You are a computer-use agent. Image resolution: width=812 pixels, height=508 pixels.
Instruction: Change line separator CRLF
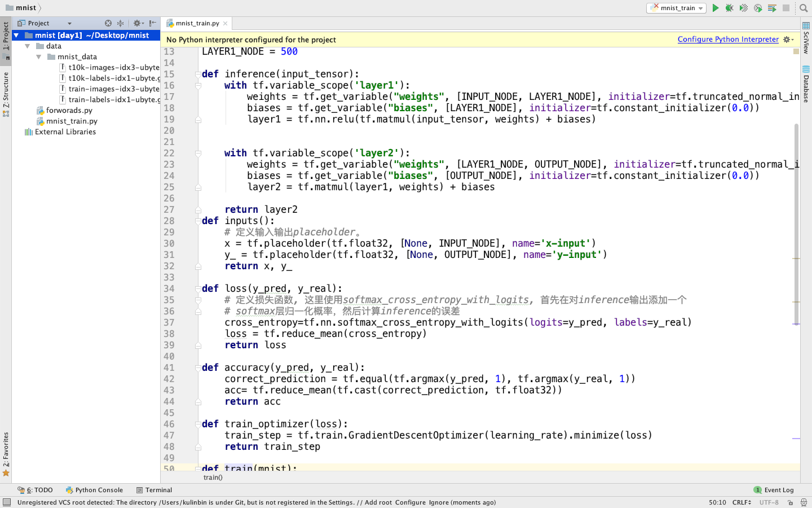tap(742, 502)
